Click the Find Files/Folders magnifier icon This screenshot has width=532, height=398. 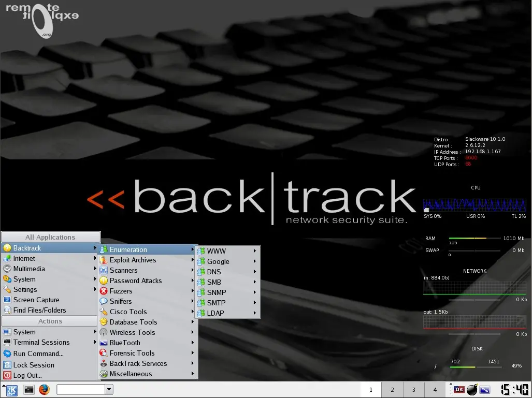pos(7,310)
